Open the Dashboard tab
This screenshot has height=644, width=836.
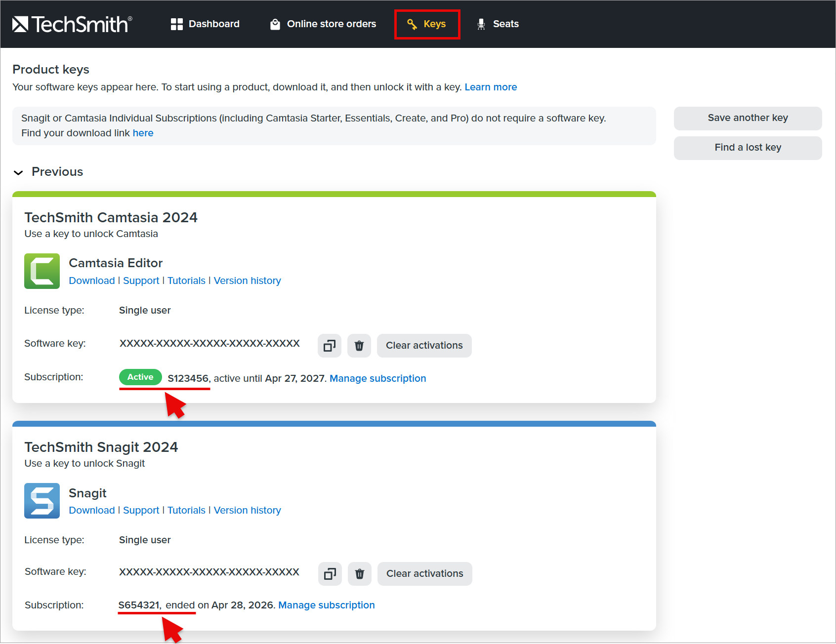(x=205, y=24)
